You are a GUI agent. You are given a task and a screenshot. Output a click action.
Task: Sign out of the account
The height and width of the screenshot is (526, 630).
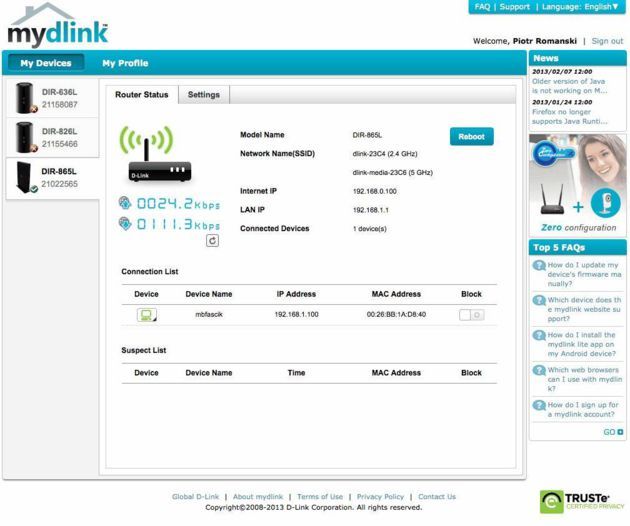pyautogui.click(x=607, y=41)
